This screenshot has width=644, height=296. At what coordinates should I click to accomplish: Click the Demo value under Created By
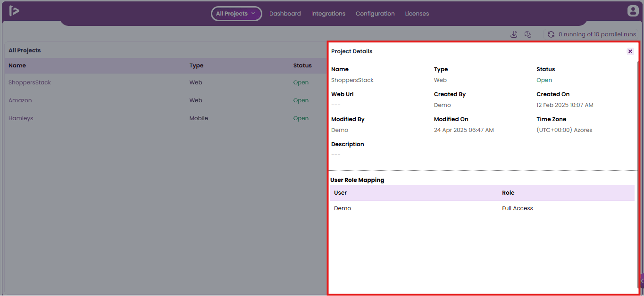(443, 105)
